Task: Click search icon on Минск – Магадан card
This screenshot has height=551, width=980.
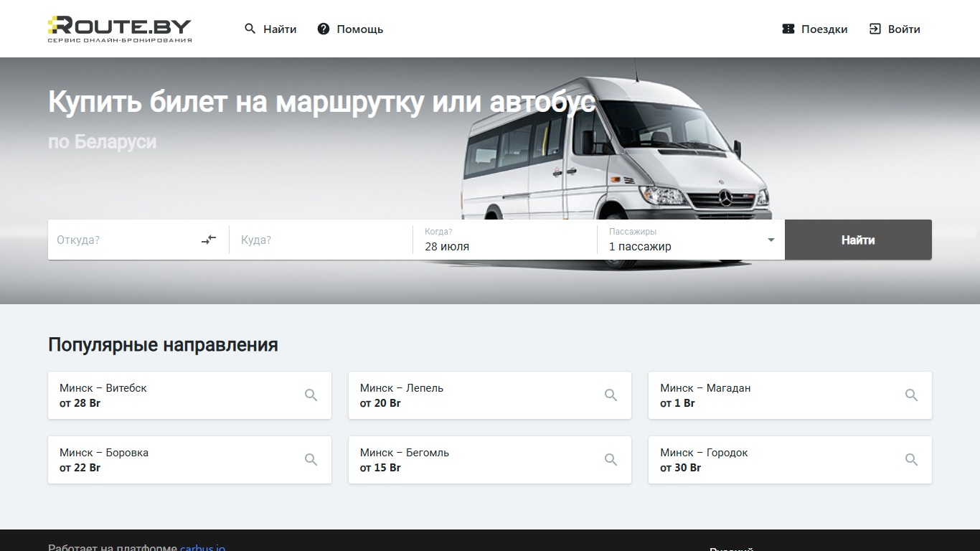Action: coord(911,395)
